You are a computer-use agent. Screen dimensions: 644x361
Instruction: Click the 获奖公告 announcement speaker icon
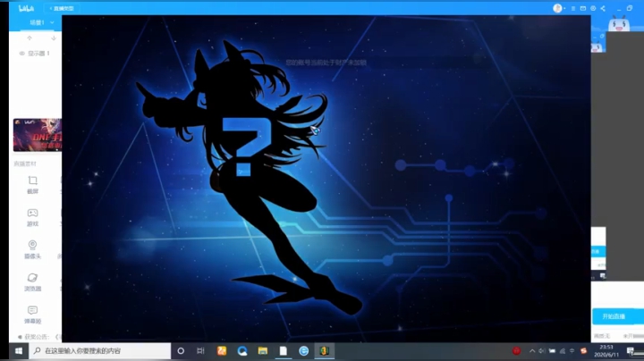click(x=20, y=337)
